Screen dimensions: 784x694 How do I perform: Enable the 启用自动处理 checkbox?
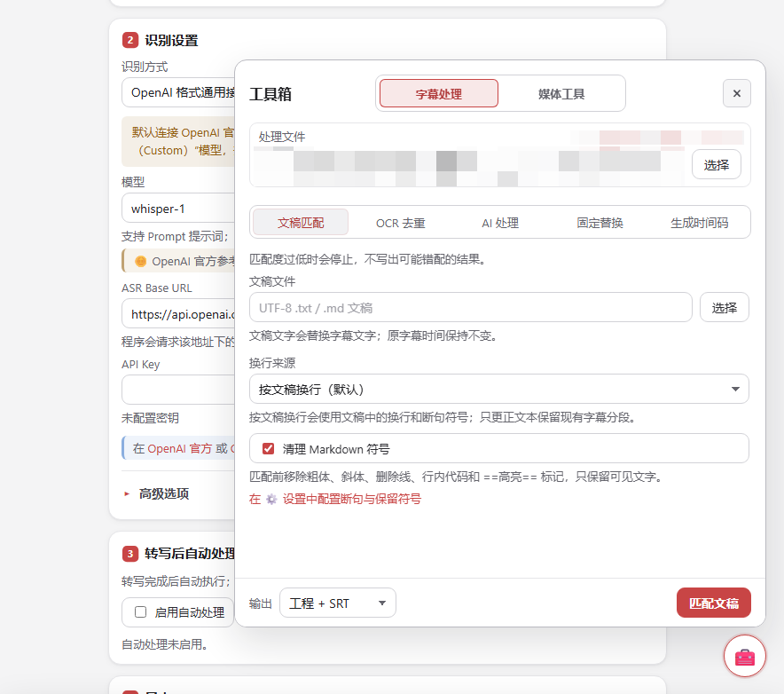point(140,612)
